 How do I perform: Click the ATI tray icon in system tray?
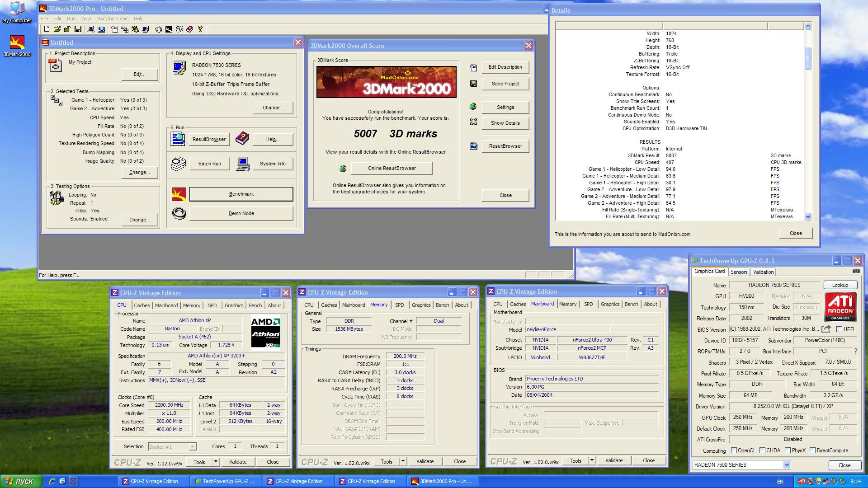point(802,481)
